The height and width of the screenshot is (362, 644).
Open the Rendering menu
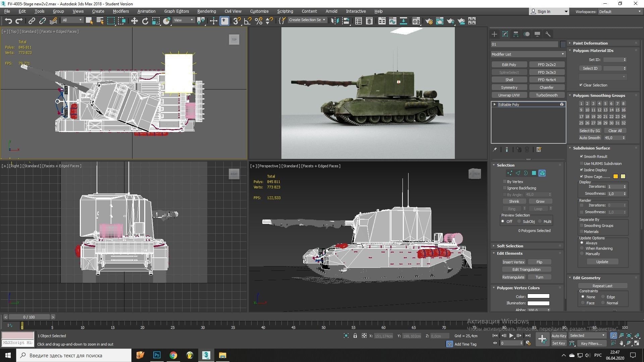click(207, 11)
